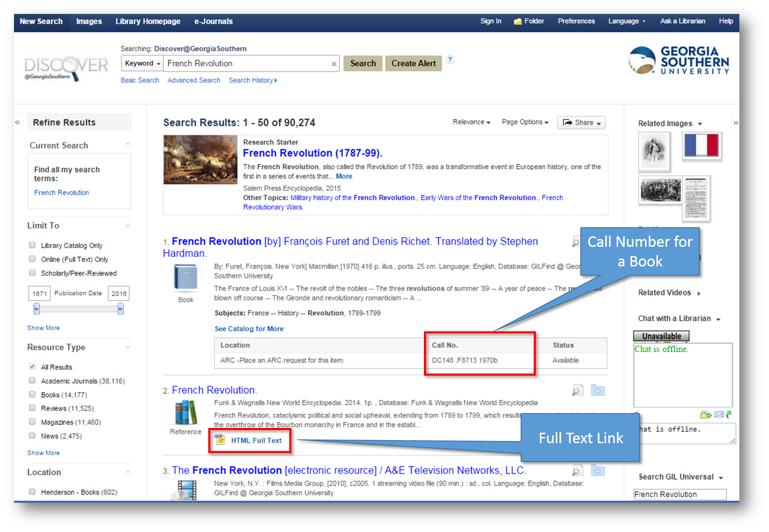Check Scholarly/Peer-Reviewed

pyautogui.click(x=32, y=273)
